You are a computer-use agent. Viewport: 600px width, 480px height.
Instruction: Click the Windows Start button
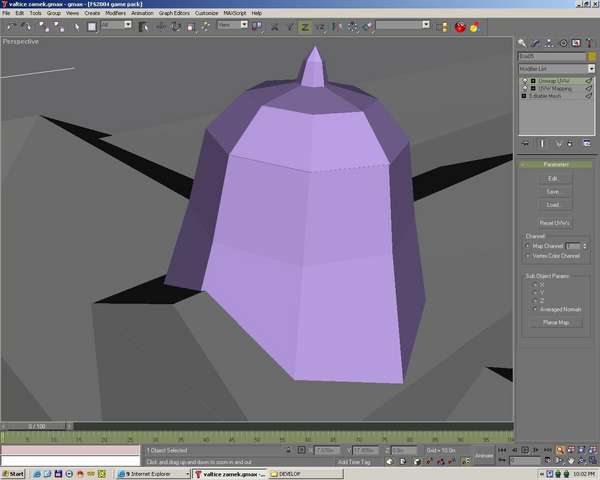13,474
